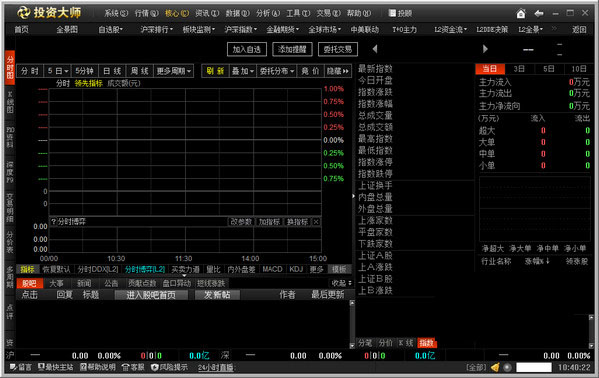The width and height of the screenshot is (599, 378).
Task: Click 委托交易 button
Action: [x=338, y=49]
